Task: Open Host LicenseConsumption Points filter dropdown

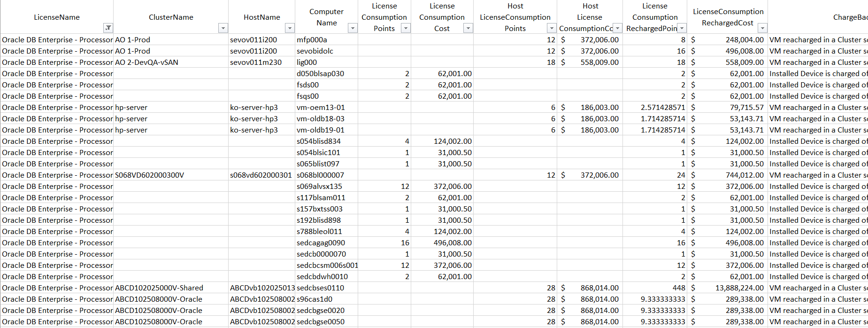Action: click(x=552, y=28)
